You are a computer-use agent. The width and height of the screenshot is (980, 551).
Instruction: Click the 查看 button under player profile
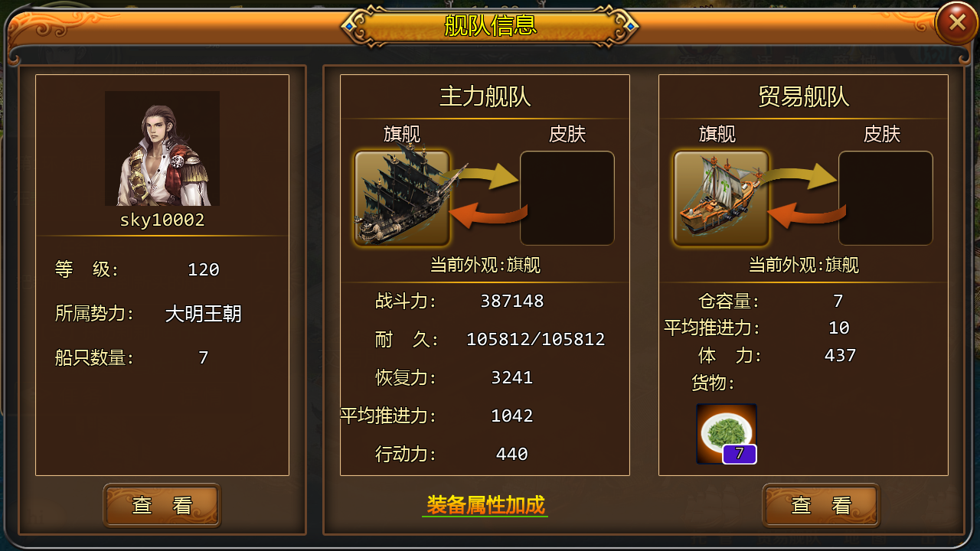(x=162, y=505)
